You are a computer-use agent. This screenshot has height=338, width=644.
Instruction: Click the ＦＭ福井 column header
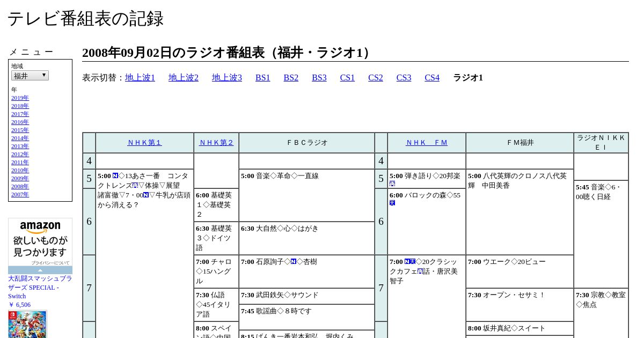pyautogui.click(x=519, y=143)
